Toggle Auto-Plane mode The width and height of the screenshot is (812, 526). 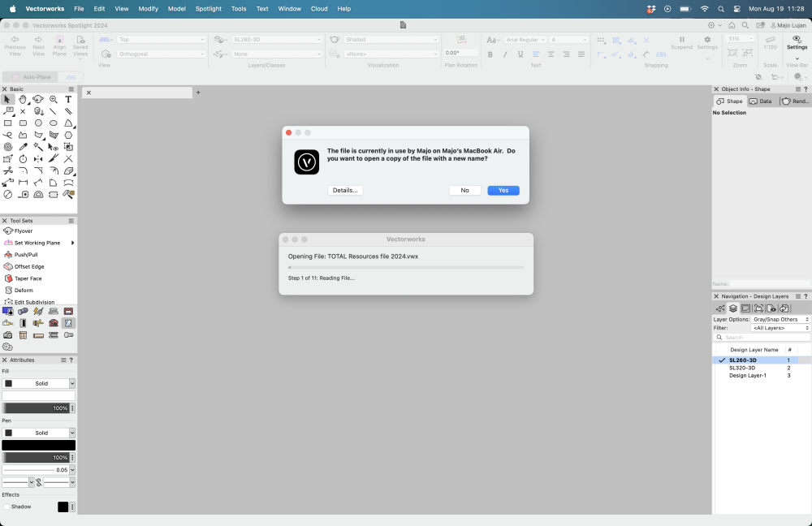(31, 77)
